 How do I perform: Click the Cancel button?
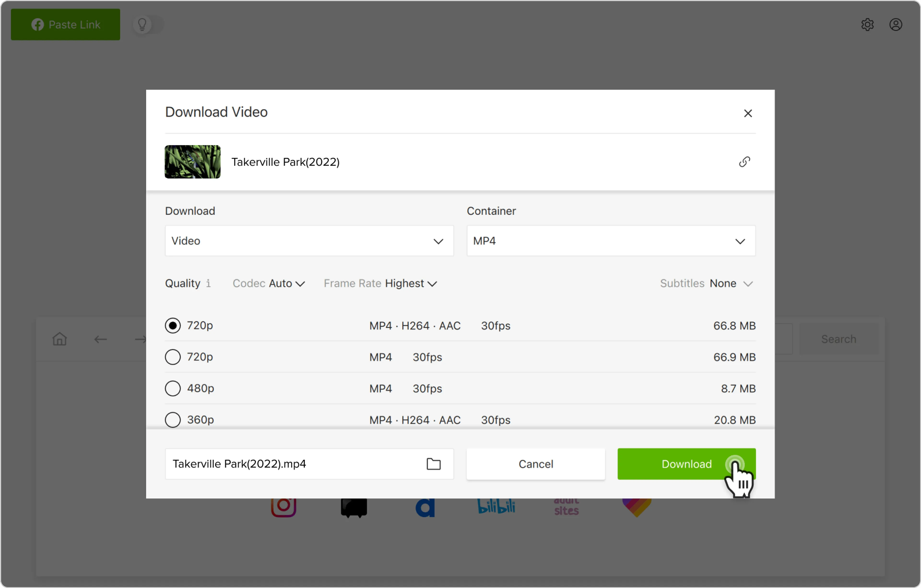[x=536, y=464]
